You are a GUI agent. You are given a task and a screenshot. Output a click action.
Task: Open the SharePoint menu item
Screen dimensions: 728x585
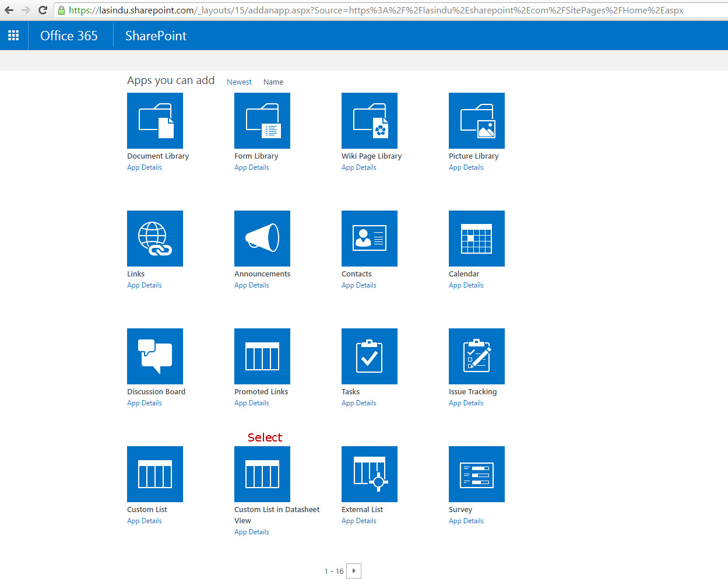tap(155, 36)
